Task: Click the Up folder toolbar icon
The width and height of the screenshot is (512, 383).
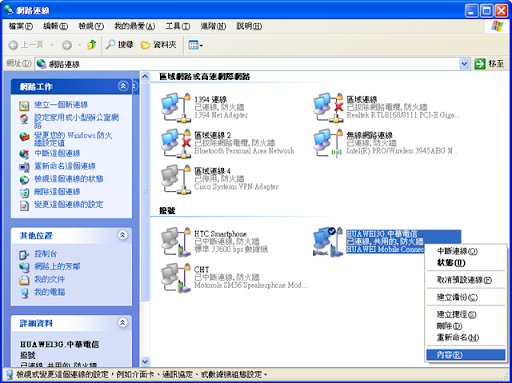Action: coord(92,45)
